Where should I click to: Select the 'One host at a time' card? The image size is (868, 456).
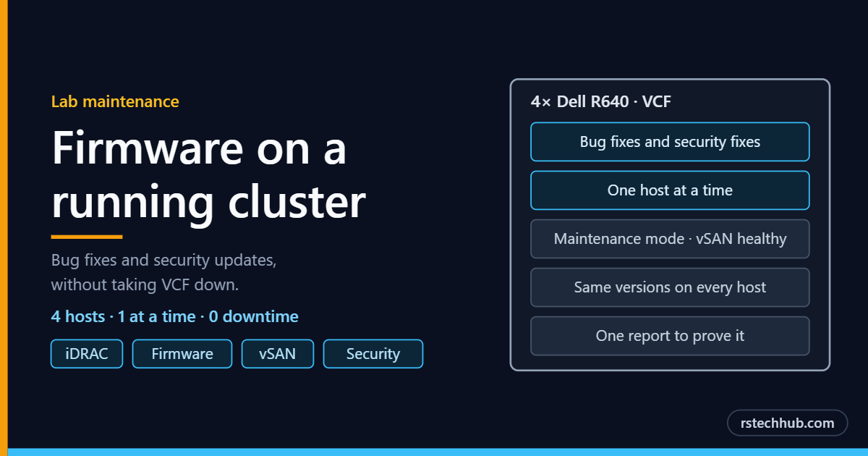click(670, 190)
